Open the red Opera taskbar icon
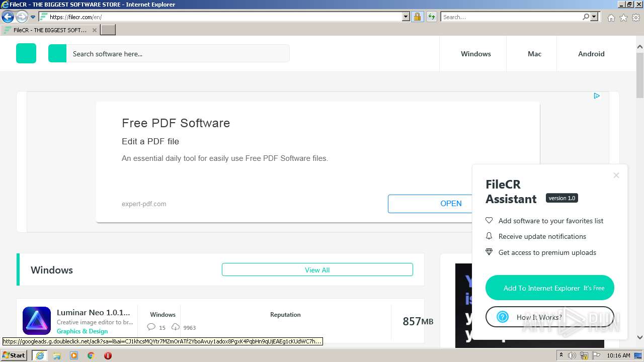Screen dimensions: 644x362 coord(108,355)
